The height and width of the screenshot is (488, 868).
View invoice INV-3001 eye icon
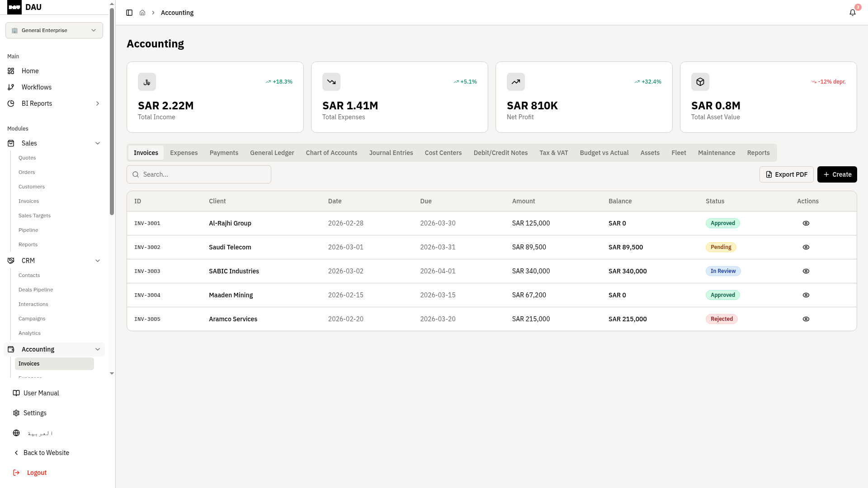pyautogui.click(x=806, y=223)
